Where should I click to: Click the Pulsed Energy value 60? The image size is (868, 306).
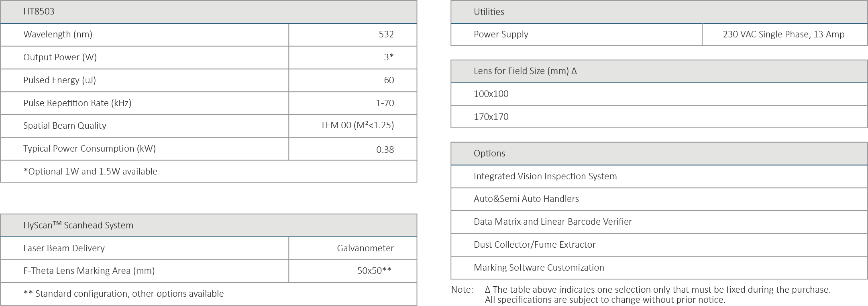click(x=389, y=80)
